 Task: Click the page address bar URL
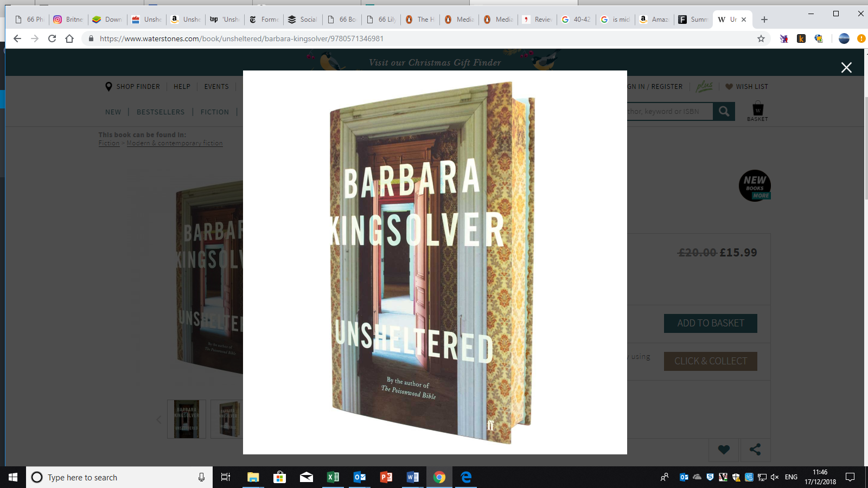pyautogui.click(x=241, y=38)
